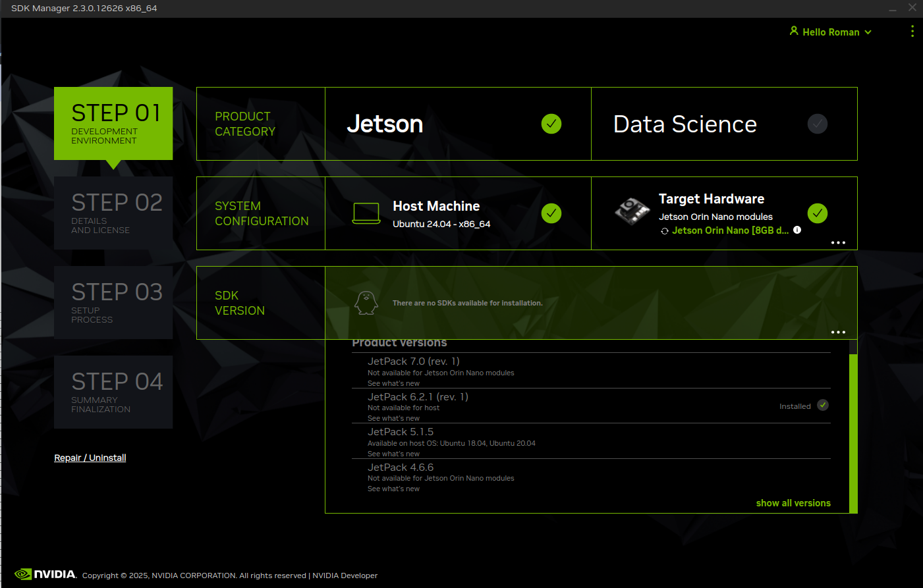The height and width of the screenshot is (588, 923).
Task: Go to Step 03 Setup Process
Action: click(113, 303)
